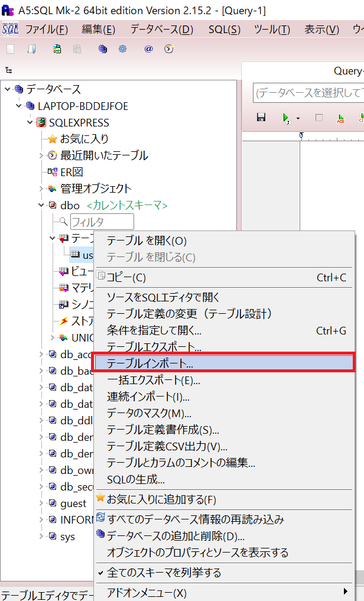Click the フィルタ filter input box
The height and width of the screenshot is (601, 364).
click(x=102, y=222)
